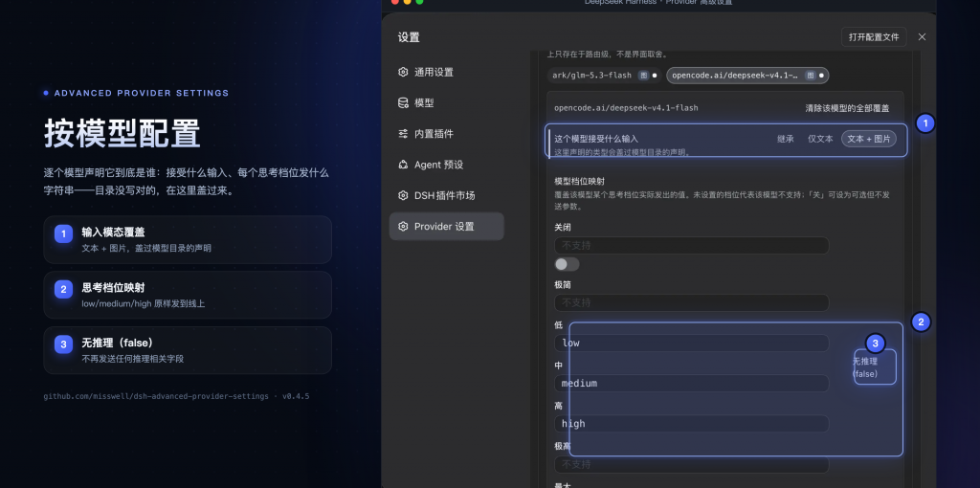Click the 思考档位映射 card title

pyautogui.click(x=113, y=287)
